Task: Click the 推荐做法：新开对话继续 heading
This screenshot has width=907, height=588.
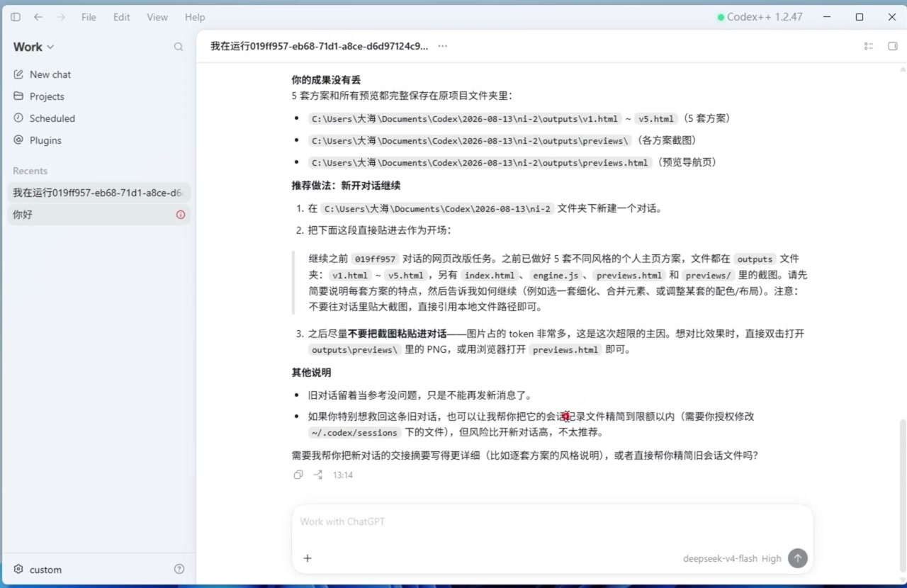Action: 346,186
